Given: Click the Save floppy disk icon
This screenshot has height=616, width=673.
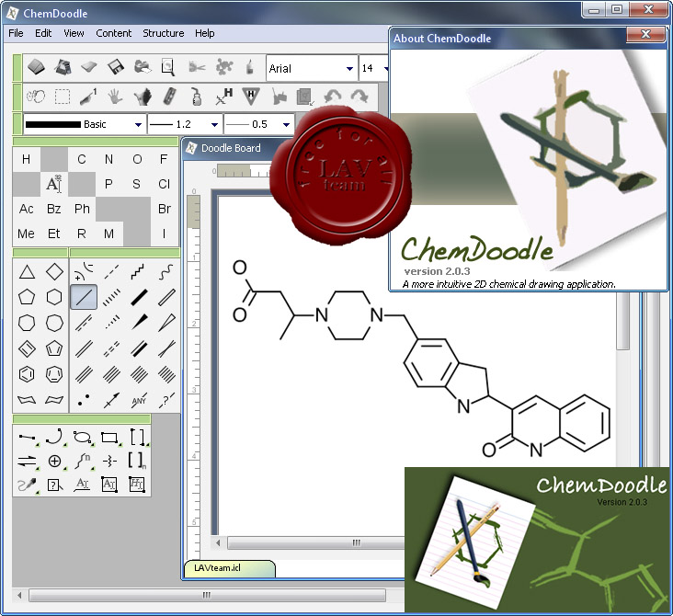Looking at the screenshot, I should (x=116, y=67).
